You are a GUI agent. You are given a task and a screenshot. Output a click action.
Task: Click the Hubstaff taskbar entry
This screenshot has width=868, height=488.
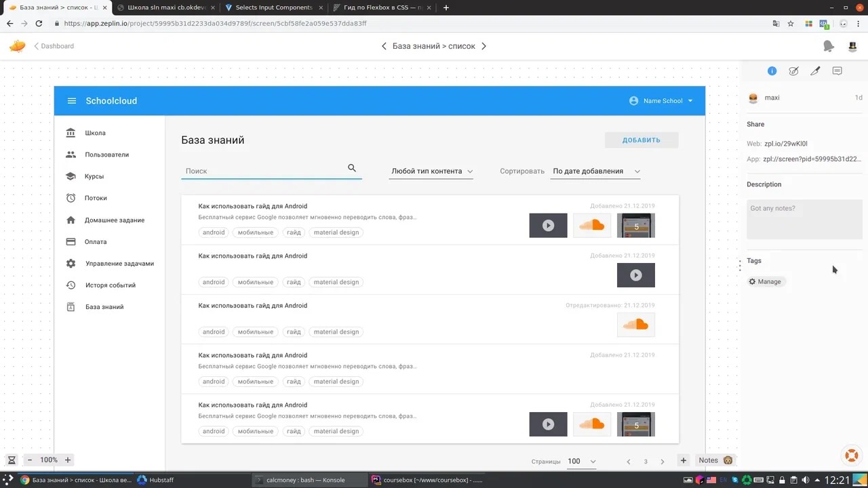(x=155, y=480)
